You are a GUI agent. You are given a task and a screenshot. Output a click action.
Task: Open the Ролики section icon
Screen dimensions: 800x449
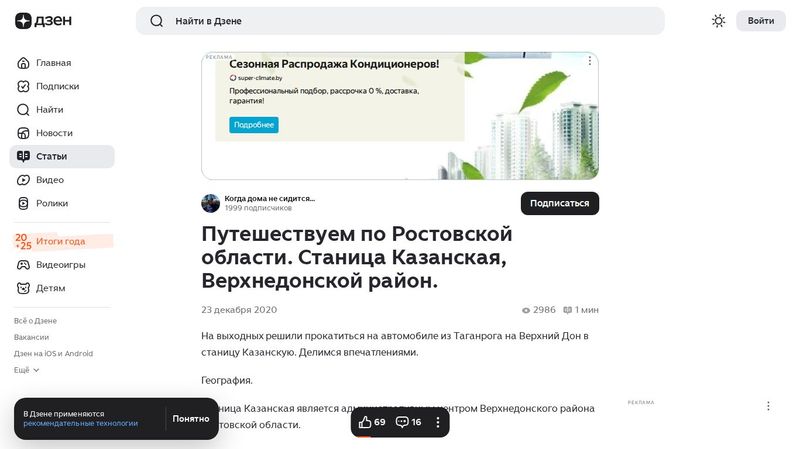point(23,203)
